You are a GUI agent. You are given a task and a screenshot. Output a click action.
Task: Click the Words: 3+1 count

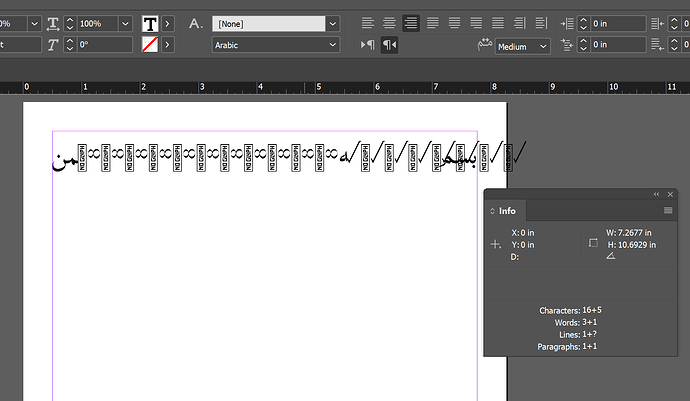click(x=576, y=322)
